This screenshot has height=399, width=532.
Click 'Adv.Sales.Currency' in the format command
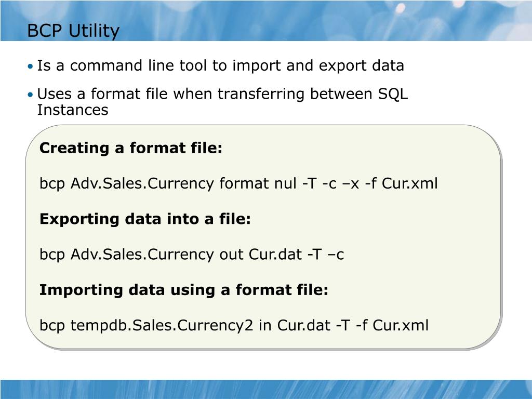142,183
